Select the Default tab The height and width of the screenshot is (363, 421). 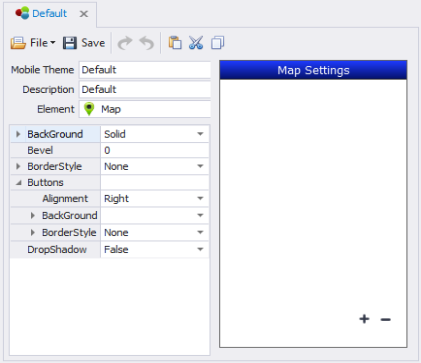tap(49, 14)
